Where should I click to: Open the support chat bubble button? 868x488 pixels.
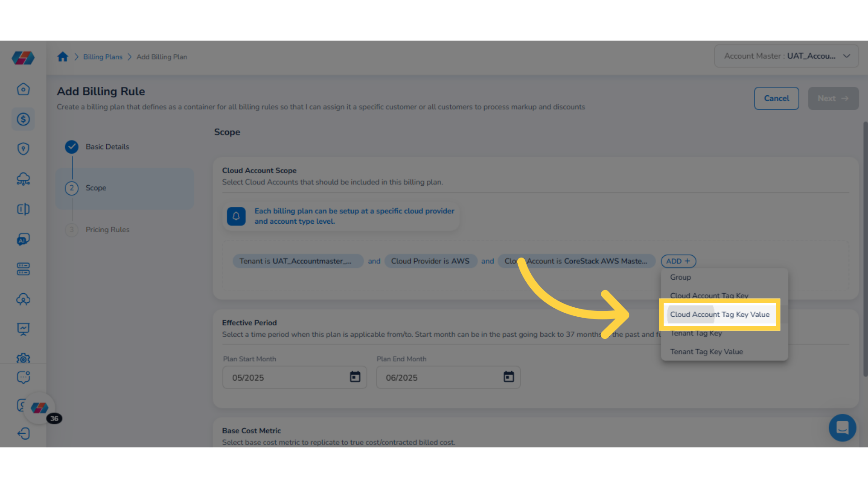tap(842, 427)
